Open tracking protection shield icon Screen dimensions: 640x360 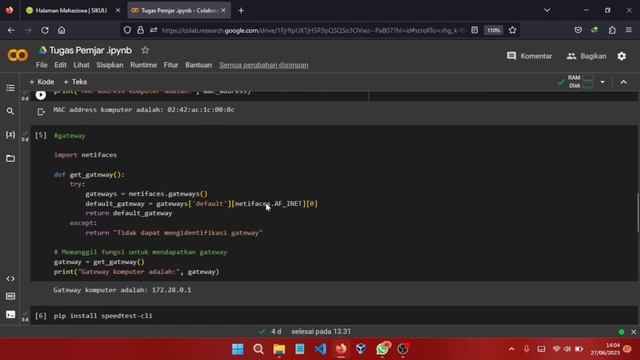[x=127, y=30]
